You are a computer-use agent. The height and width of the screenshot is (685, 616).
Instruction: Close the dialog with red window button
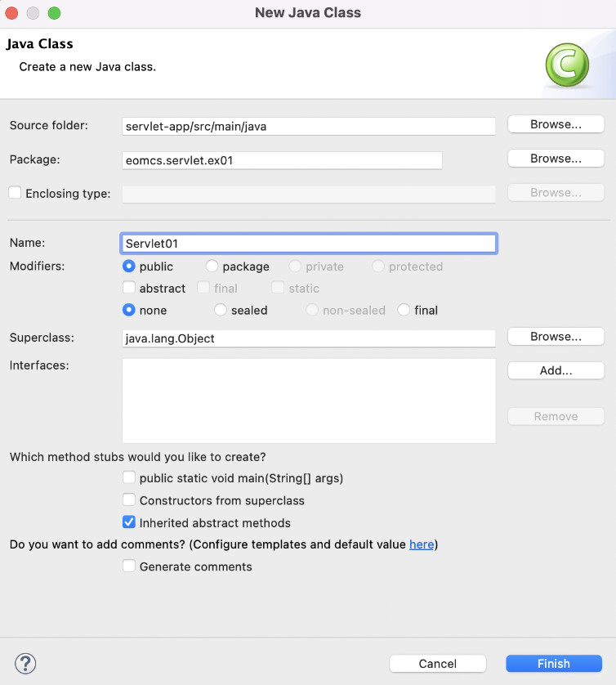click(11, 13)
